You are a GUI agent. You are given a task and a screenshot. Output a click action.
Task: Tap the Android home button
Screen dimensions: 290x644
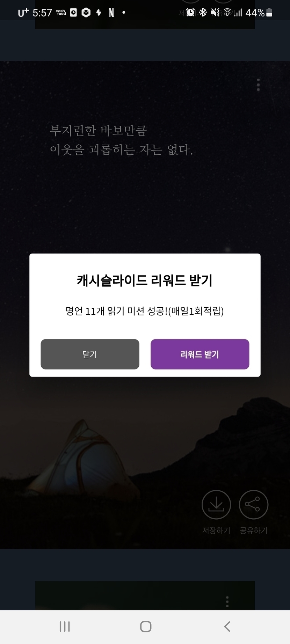coord(146,627)
